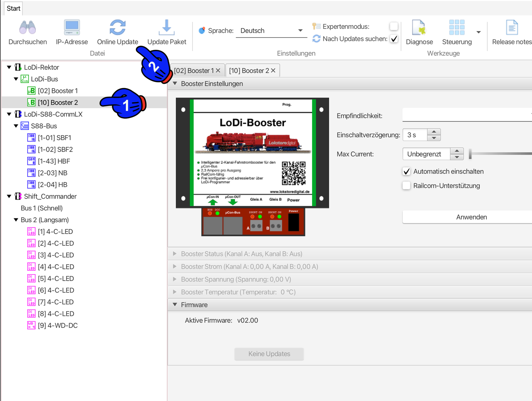
Task: Open the Steuerung grid tool
Action: (457, 33)
